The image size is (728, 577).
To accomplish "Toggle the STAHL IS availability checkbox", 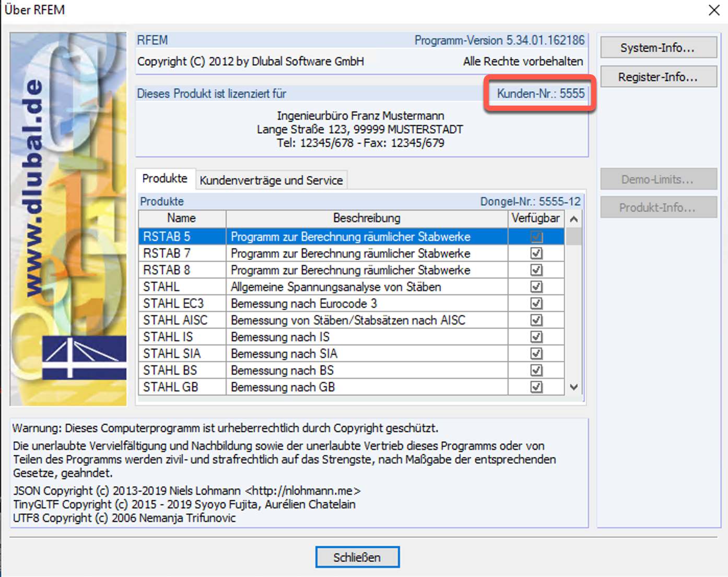I will coord(536,337).
